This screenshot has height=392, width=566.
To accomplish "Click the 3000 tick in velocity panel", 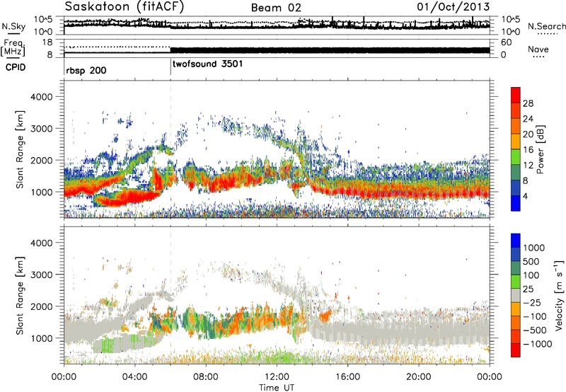I will click(x=41, y=275).
